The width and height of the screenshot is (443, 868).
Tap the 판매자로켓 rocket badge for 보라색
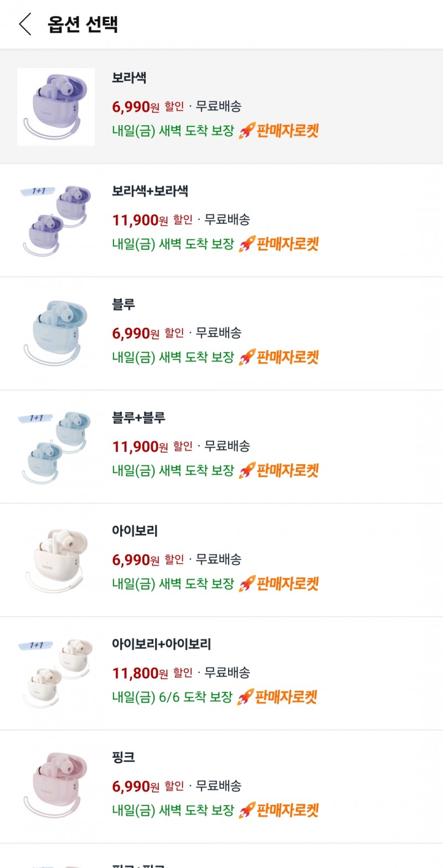(279, 131)
